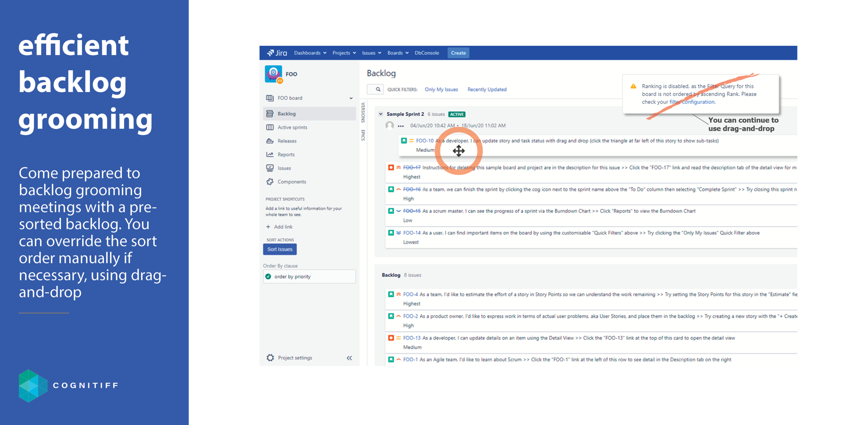
Task: Expand the EPICS vertical panel
Action: [363, 135]
